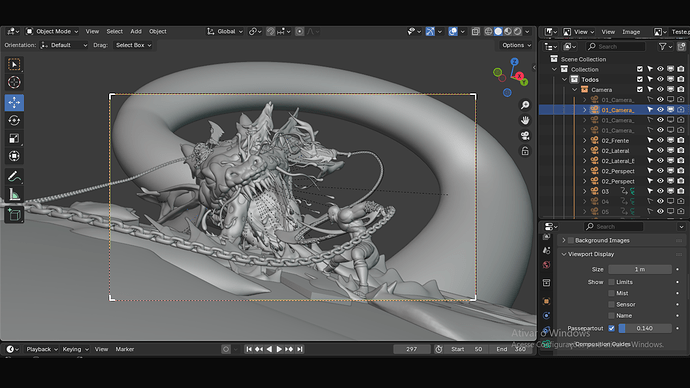
Task: Enable the Sensor checkbox
Action: 611,304
